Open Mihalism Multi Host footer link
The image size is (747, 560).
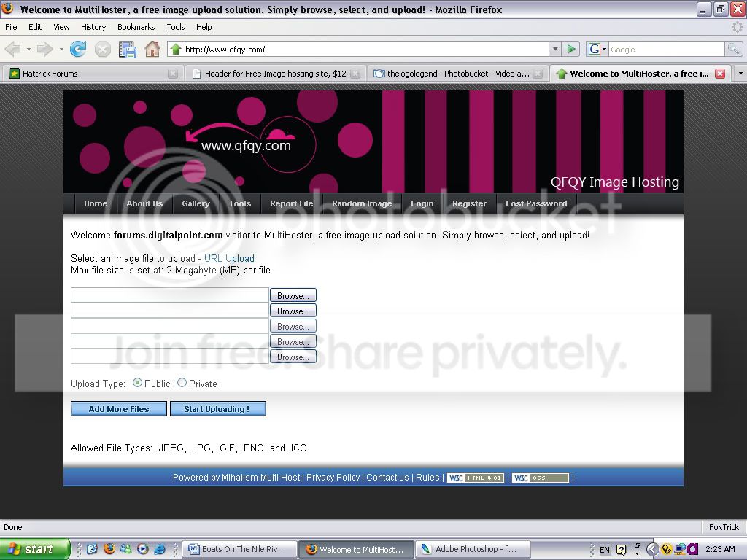tap(261, 477)
